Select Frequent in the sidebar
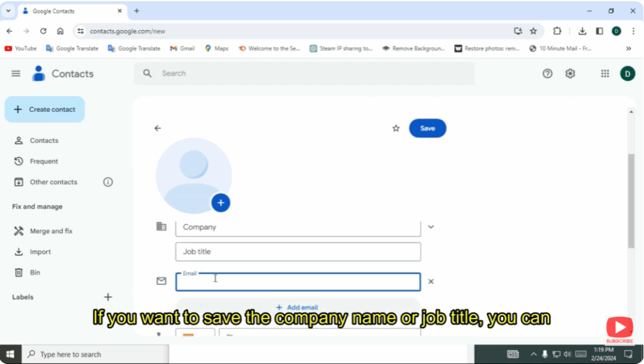The height and width of the screenshot is (364, 644). tap(44, 162)
